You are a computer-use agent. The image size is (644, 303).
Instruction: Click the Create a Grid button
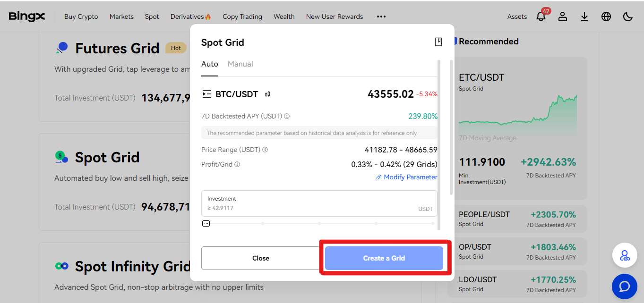tap(384, 258)
